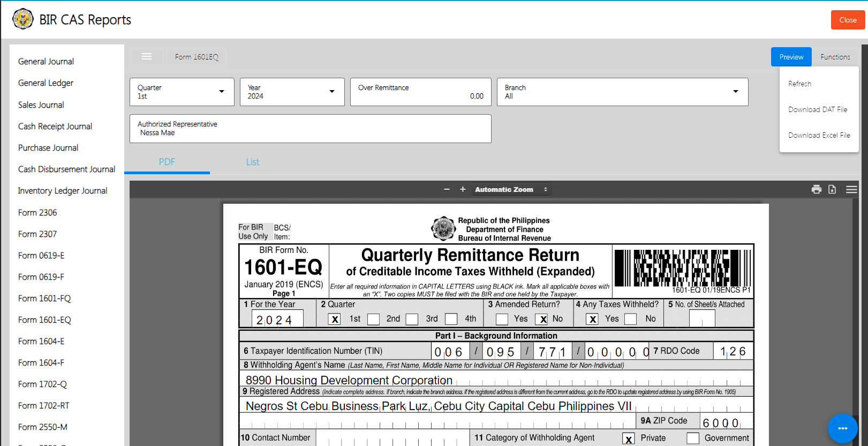This screenshot has width=868, height=446.
Task: Click the Authorized Representative field
Action: [311, 129]
